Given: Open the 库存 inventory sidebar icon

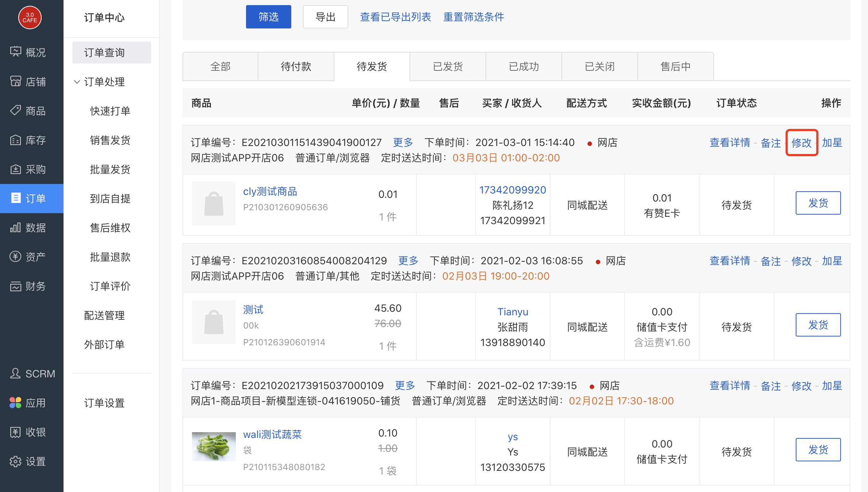Looking at the screenshot, I should [x=16, y=140].
